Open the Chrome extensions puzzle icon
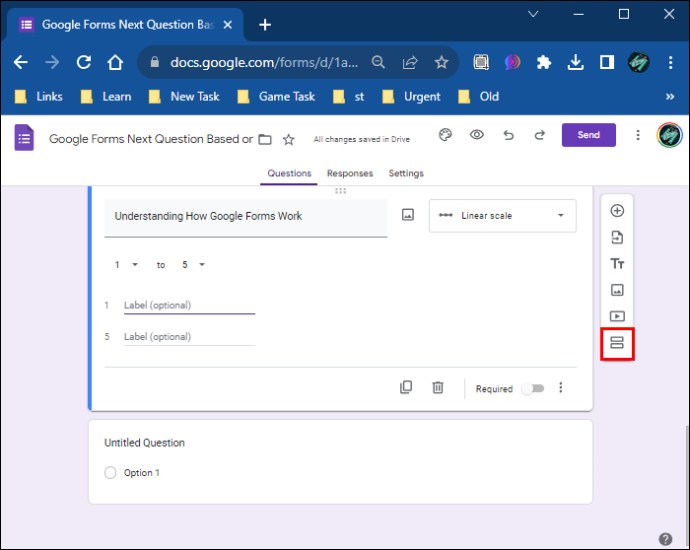Image resolution: width=690 pixels, height=550 pixels. [544, 62]
